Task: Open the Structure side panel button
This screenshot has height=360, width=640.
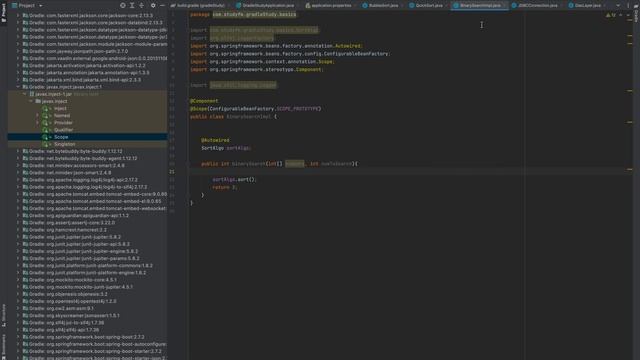Action: point(4,315)
